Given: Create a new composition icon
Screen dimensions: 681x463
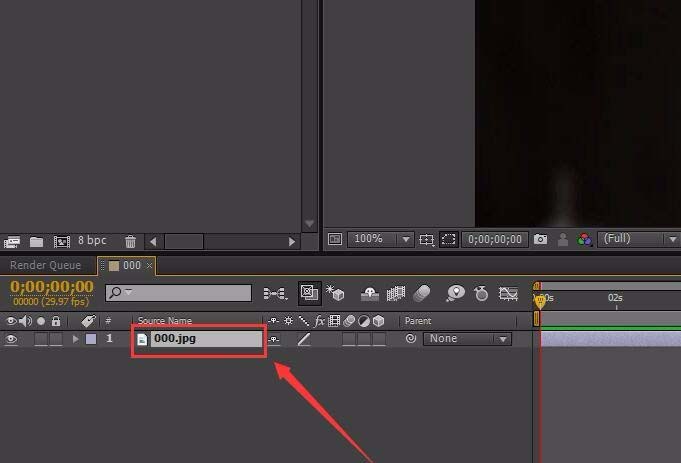Looking at the screenshot, I should coord(62,241).
